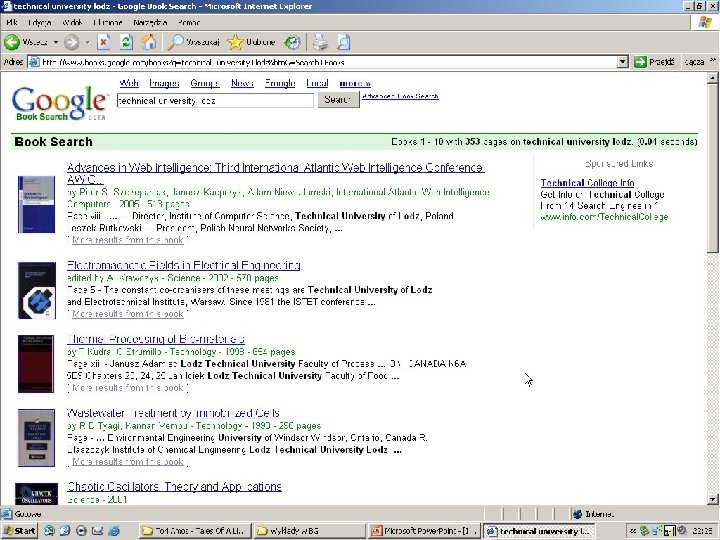Switch to the Tori Amos folder taskbar button

pyautogui.click(x=195, y=531)
